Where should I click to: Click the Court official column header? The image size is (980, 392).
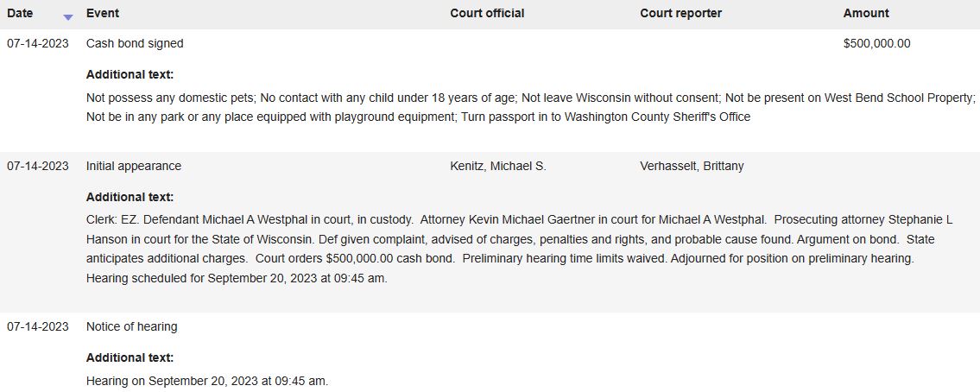click(x=487, y=13)
